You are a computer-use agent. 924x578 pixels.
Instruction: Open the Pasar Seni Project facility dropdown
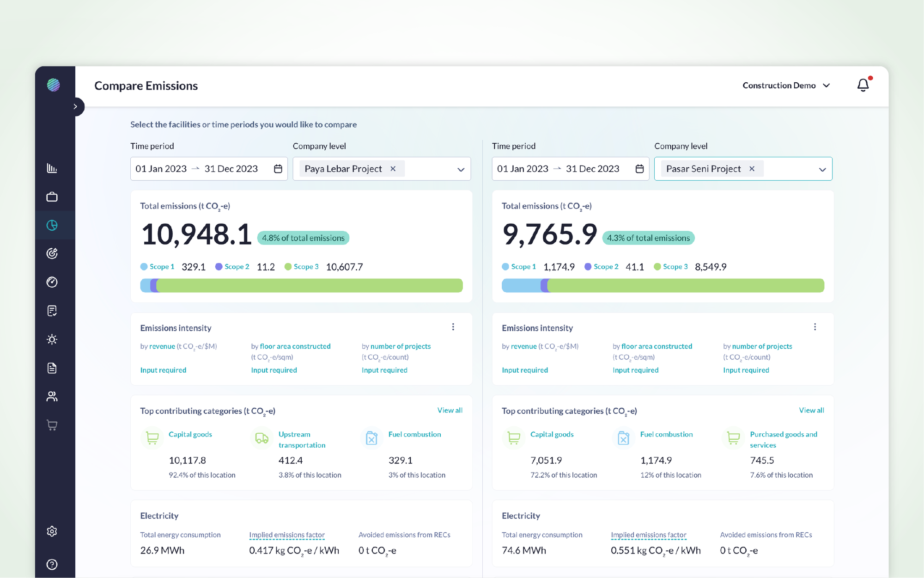pyautogui.click(x=822, y=169)
